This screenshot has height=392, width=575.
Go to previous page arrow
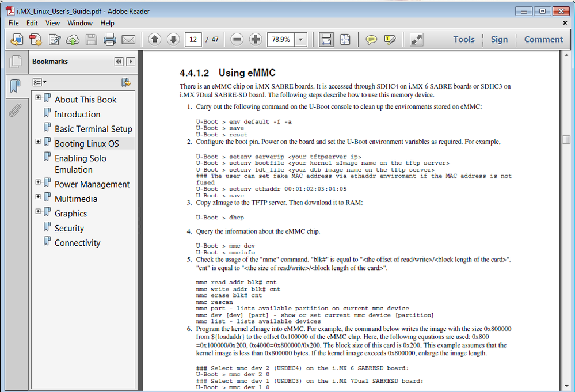coord(155,39)
